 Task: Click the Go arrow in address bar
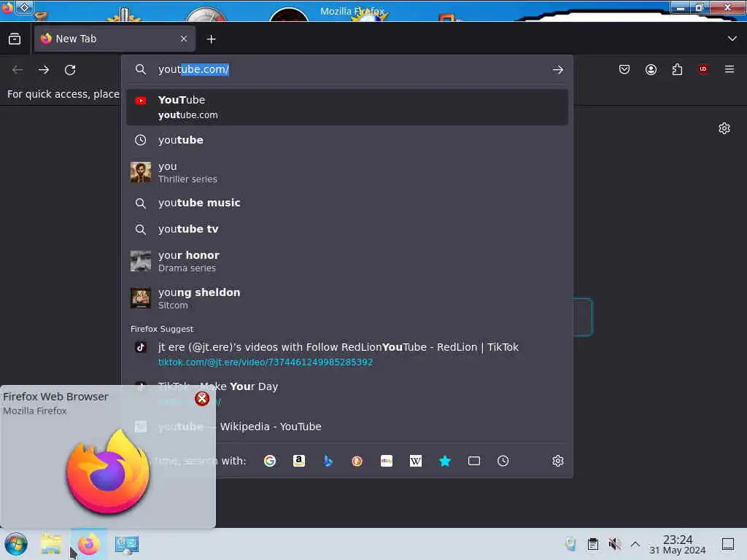(558, 70)
